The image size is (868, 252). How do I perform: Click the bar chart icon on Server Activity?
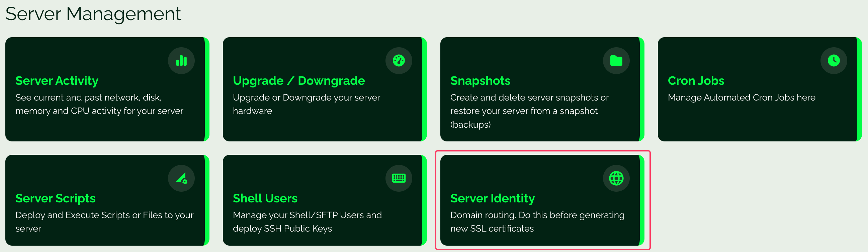point(181,61)
